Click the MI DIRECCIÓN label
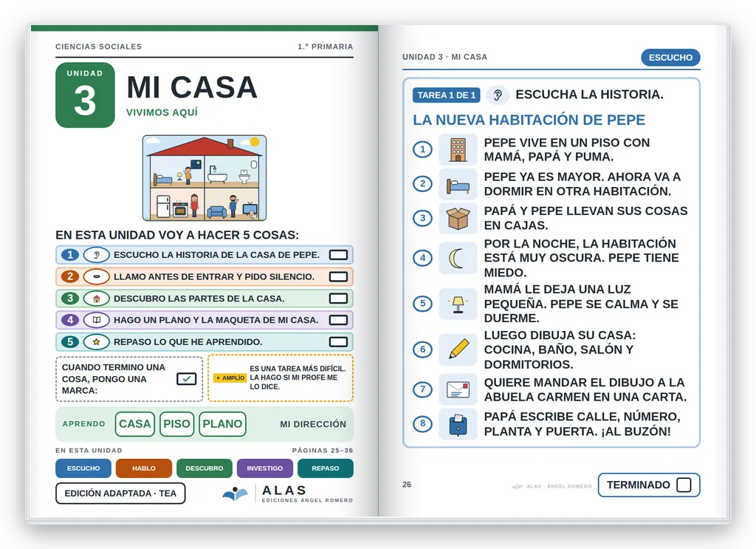756x549 pixels. pos(313,424)
